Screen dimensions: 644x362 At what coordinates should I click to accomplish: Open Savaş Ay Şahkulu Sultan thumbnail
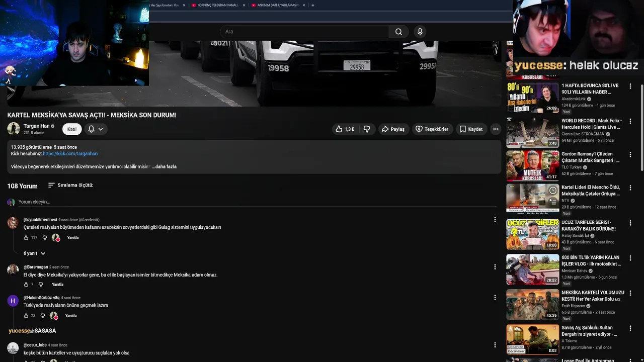pos(532,339)
